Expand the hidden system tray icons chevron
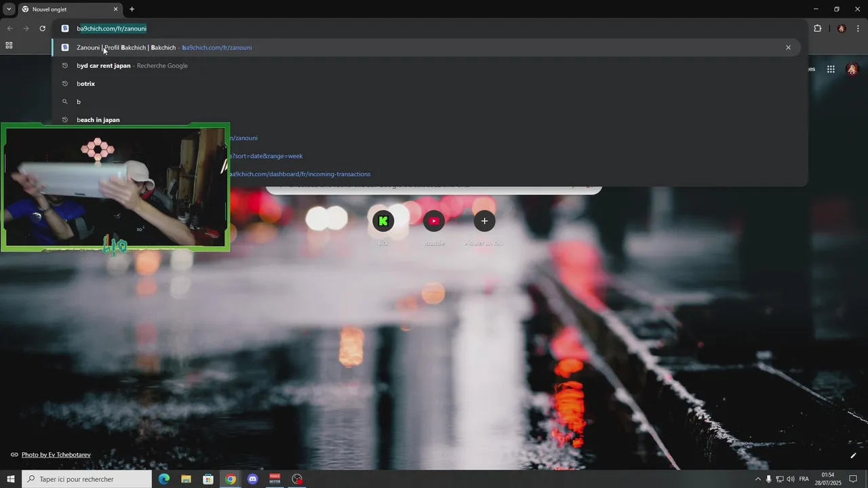 click(758, 479)
